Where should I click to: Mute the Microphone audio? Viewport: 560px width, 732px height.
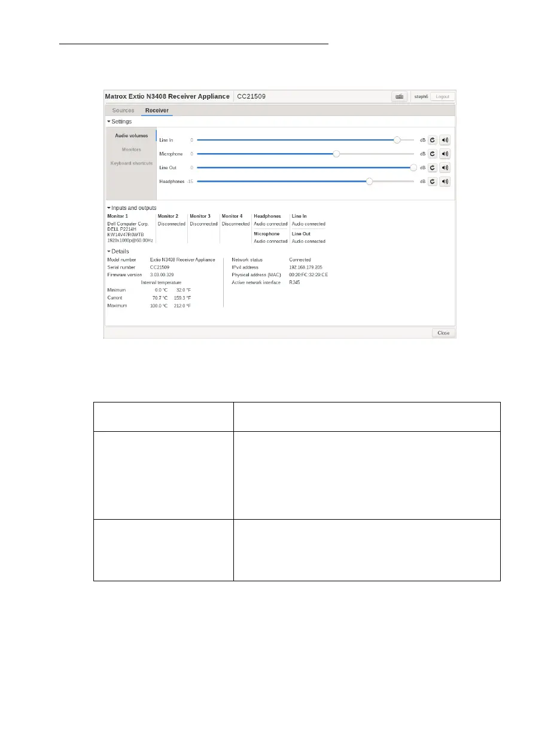pyautogui.click(x=445, y=154)
